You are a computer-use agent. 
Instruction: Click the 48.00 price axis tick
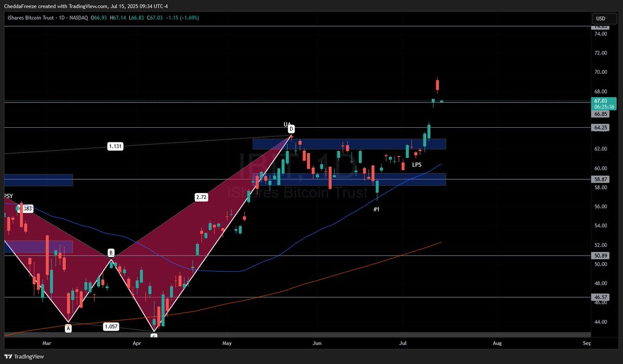coord(601,284)
